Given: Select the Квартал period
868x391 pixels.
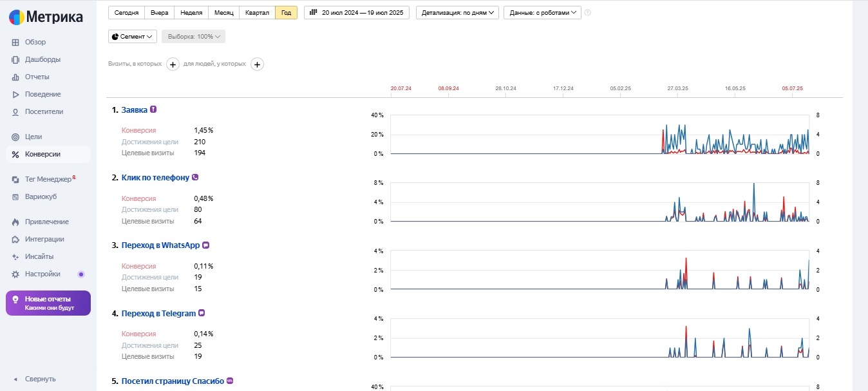Looking at the screenshot, I should pos(257,12).
